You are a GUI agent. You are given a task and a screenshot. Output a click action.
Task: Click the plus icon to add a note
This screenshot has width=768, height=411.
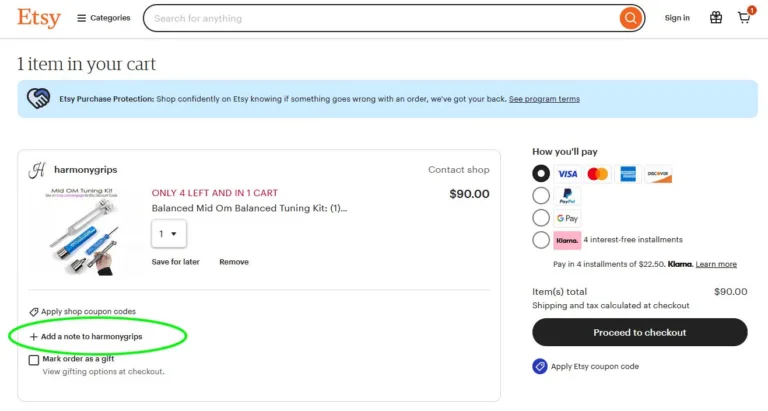pyautogui.click(x=34, y=337)
